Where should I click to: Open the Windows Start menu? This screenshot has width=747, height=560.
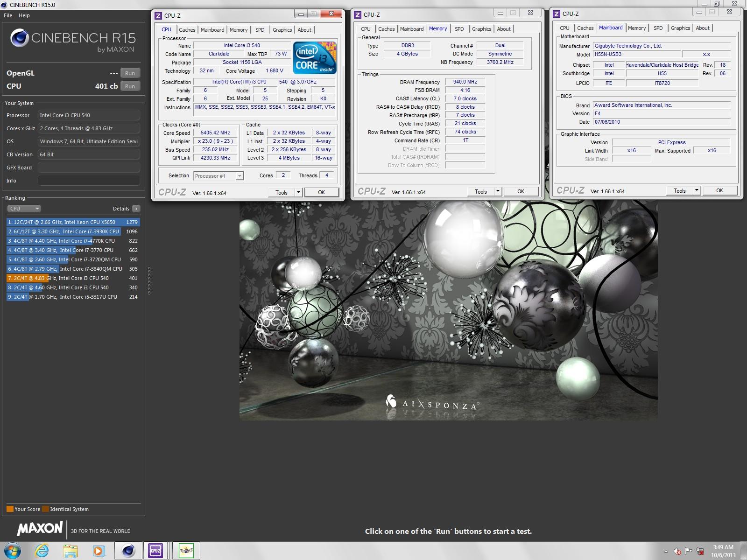13,551
